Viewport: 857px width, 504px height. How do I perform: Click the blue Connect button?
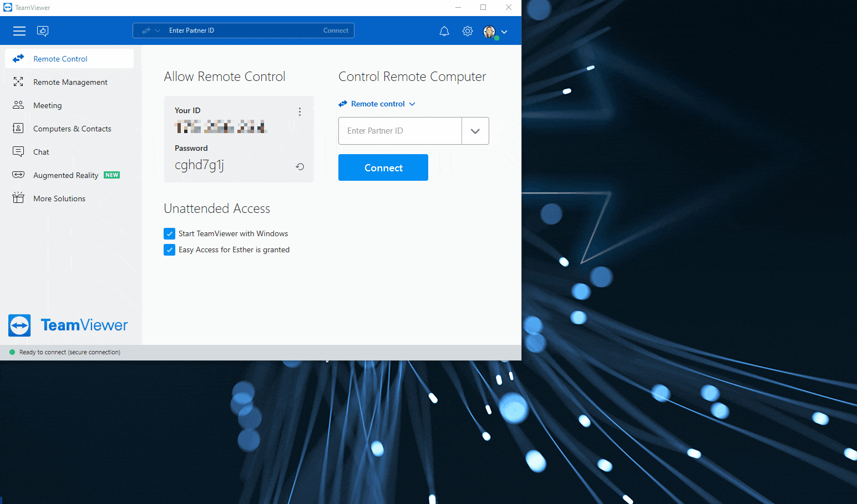coord(383,167)
